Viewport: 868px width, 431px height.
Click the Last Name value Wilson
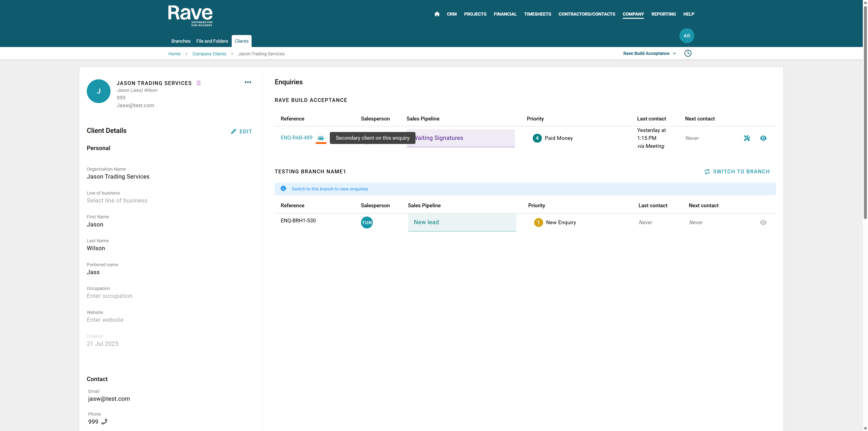click(96, 248)
